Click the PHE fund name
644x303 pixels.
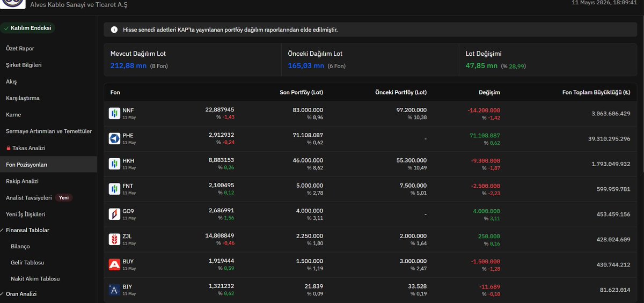(128, 136)
